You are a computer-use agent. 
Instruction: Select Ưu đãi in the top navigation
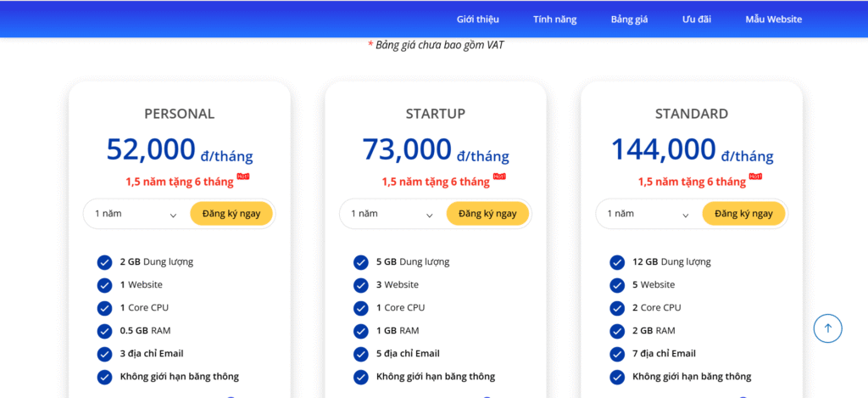(696, 19)
